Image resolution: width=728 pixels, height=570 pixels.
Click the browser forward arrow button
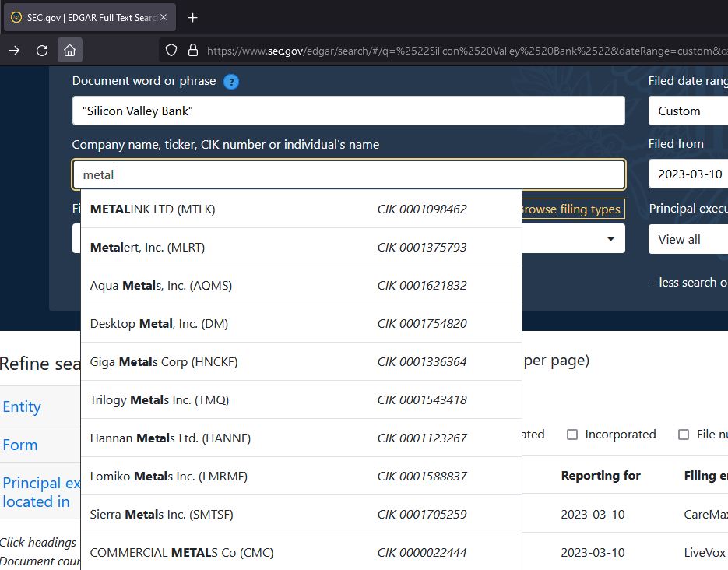coord(14,51)
